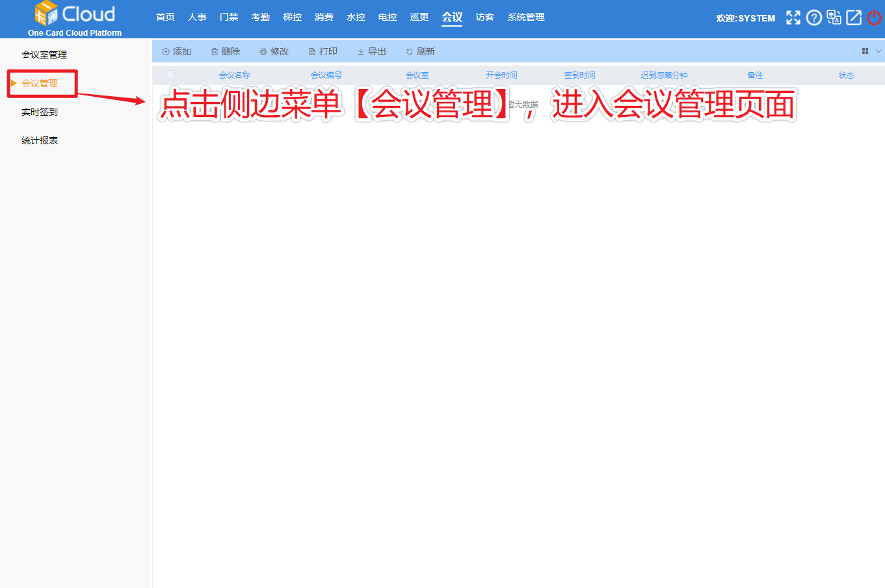This screenshot has width=885, height=588.
Task: Open 统计报表 in the side menu
Action: click(40, 140)
